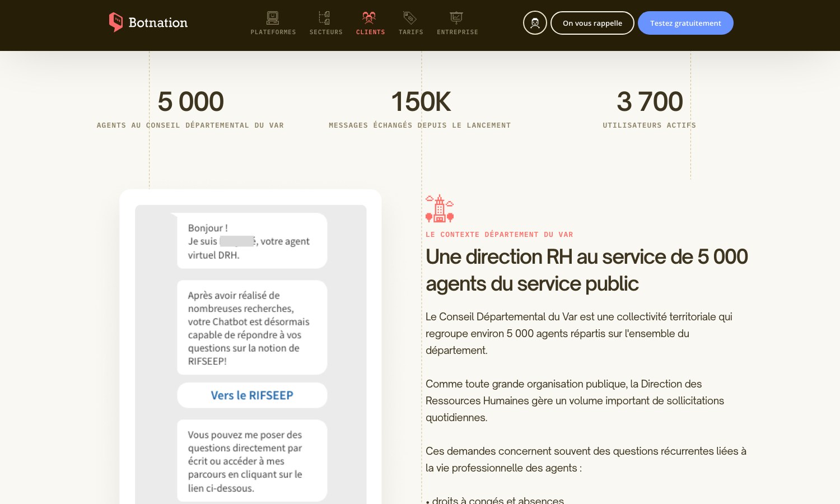Click the Tarifs price tag icon
Screen dimensions: 840x504
point(410,17)
